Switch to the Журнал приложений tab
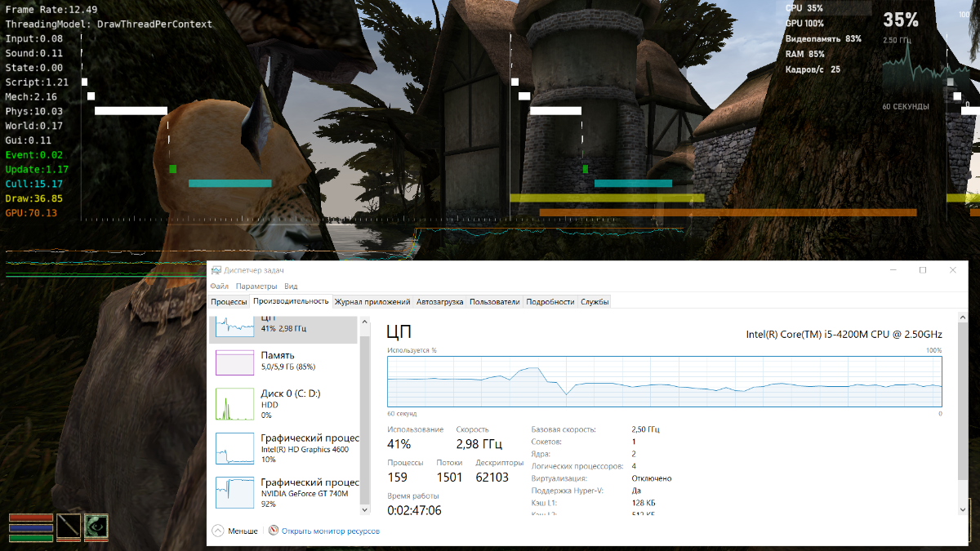The image size is (980, 551). point(372,302)
